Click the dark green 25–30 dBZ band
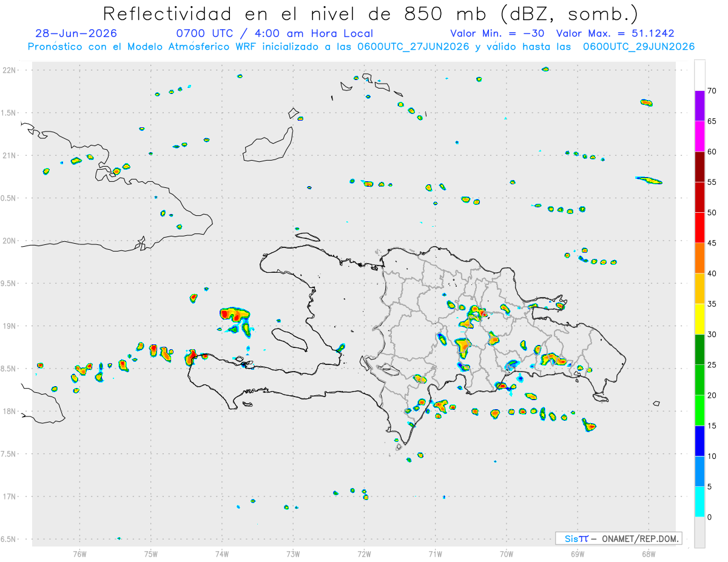 (699, 350)
